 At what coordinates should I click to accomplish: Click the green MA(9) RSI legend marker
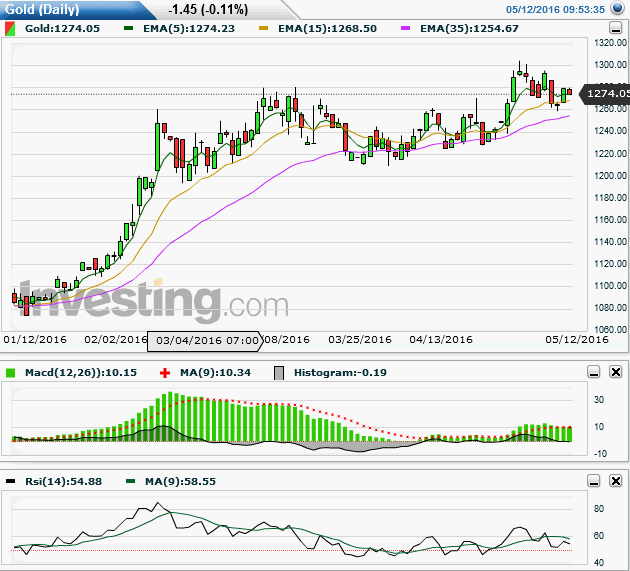[130, 481]
